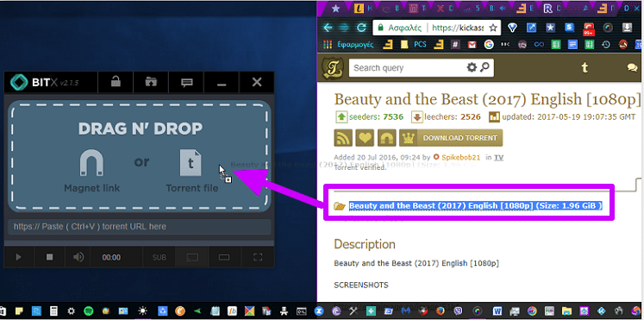Click the RSS feed icon button

click(x=343, y=138)
